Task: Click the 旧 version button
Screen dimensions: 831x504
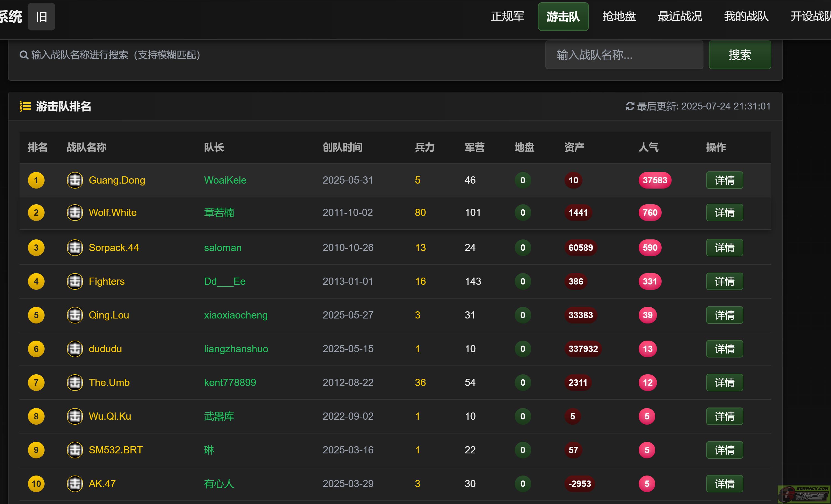Action: [42, 17]
